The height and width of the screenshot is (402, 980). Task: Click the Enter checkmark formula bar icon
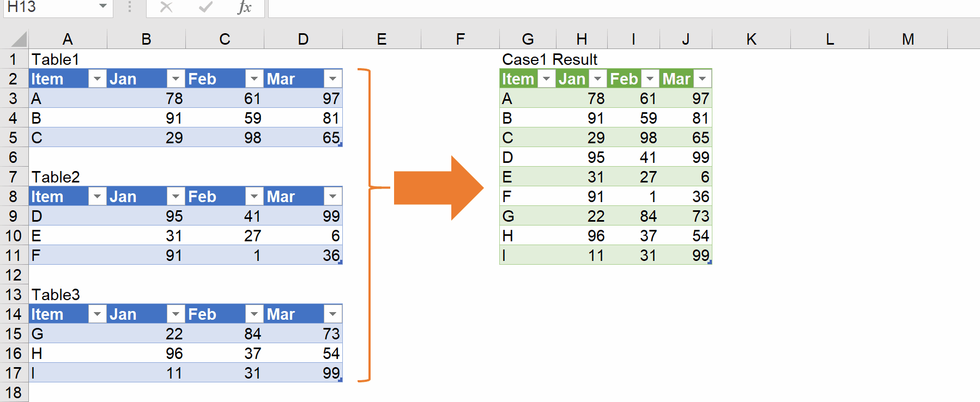click(x=205, y=7)
